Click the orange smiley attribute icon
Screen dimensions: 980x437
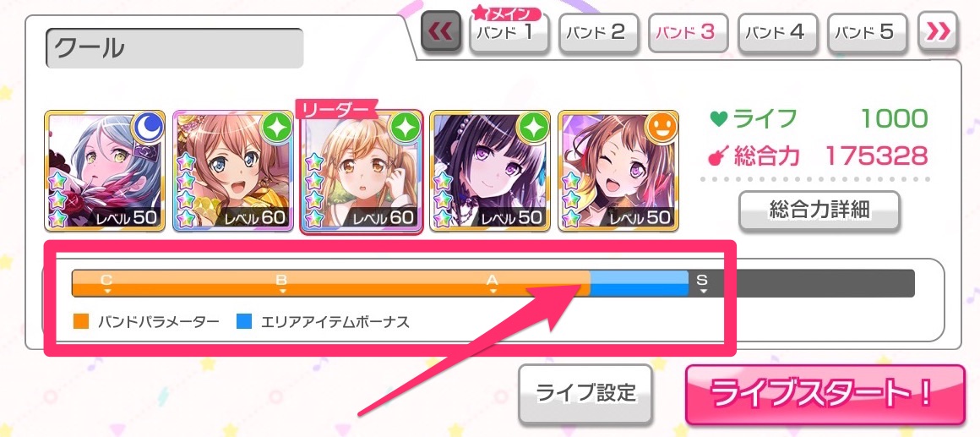pyautogui.click(x=661, y=128)
